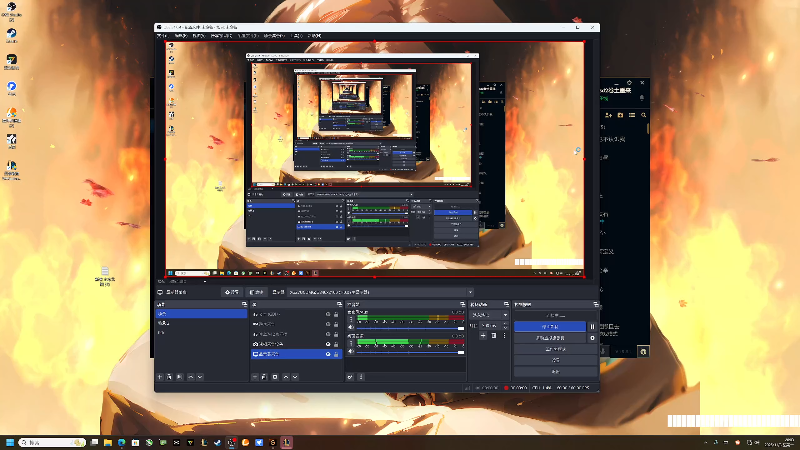Undock the Controls panel with its float icon
The width and height of the screenshot is (800, 450).
595,305
